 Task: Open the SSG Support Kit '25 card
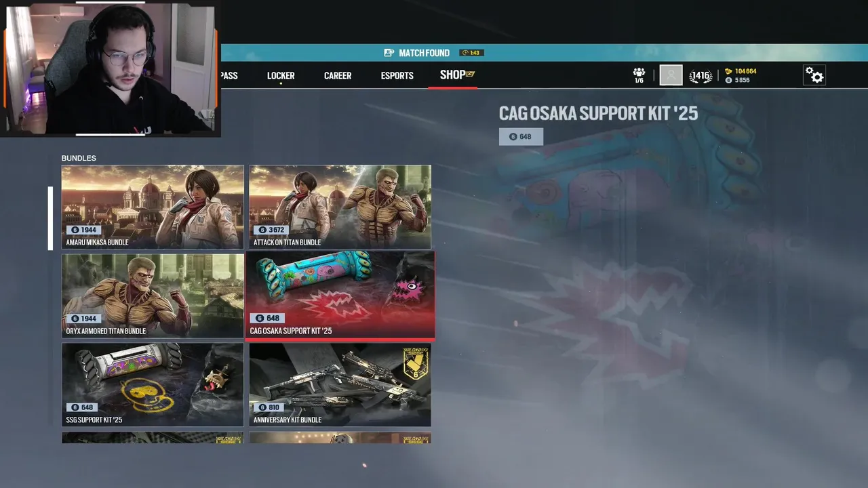[153, 384]
